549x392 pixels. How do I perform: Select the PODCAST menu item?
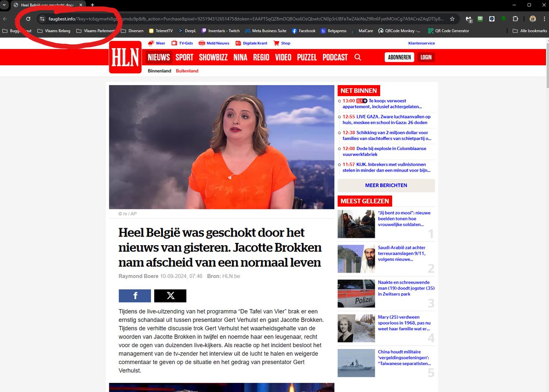point(335,57)
